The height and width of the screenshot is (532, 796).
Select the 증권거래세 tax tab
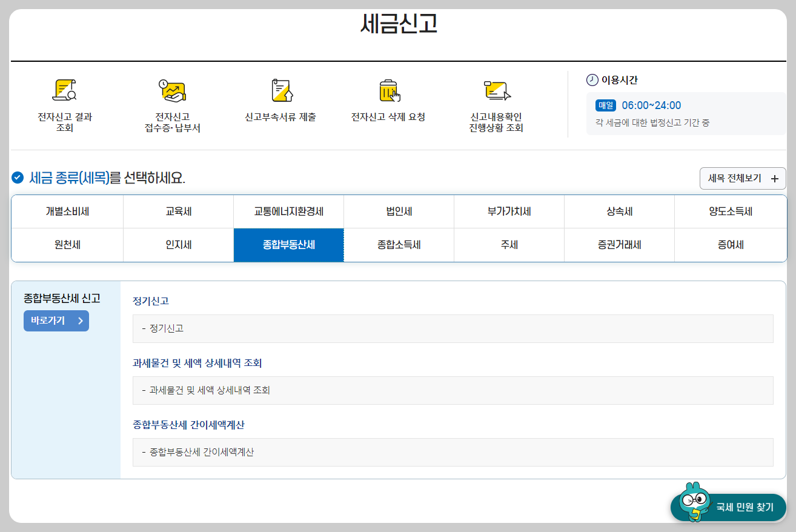(619, 245)
